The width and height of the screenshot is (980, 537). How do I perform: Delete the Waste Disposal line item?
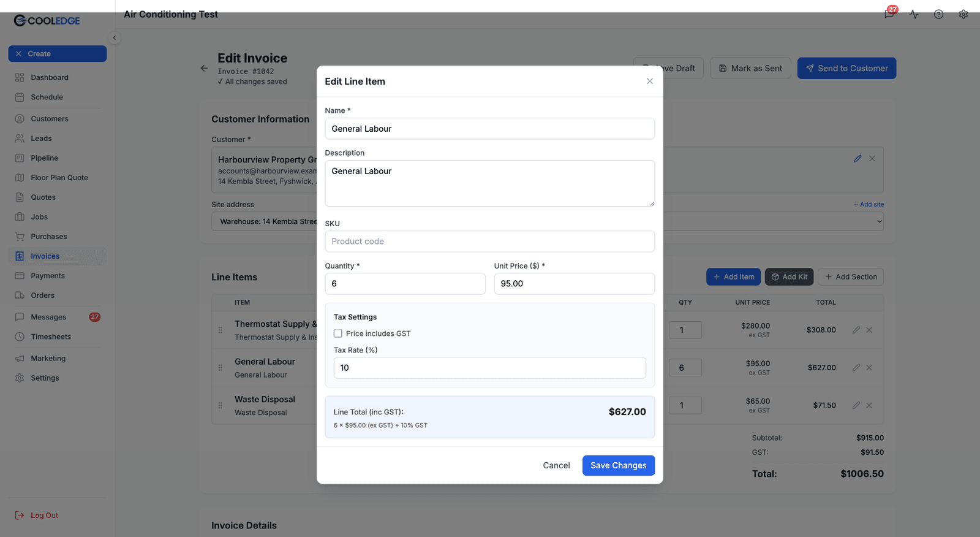tap(869, 405)
